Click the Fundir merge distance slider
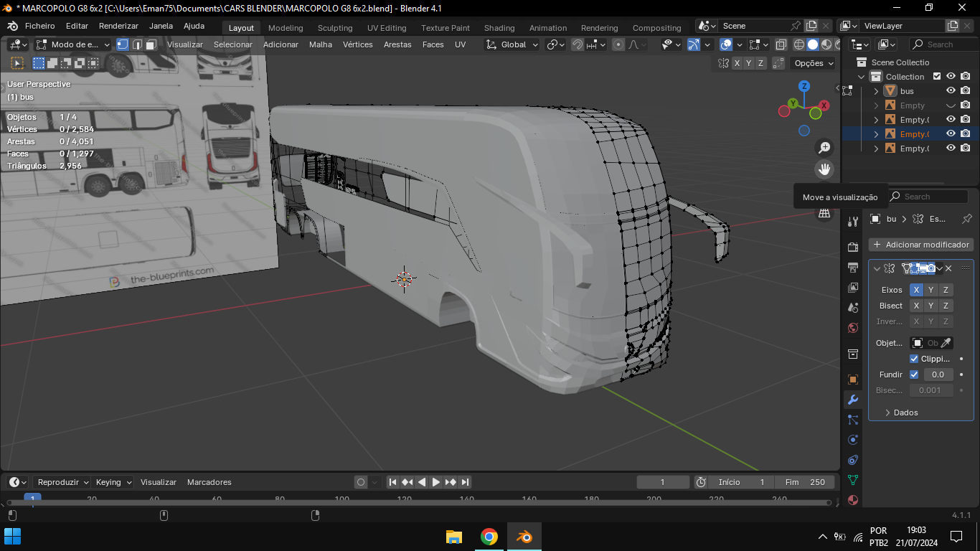The image size is (980, 551). [x=938, y=375]
